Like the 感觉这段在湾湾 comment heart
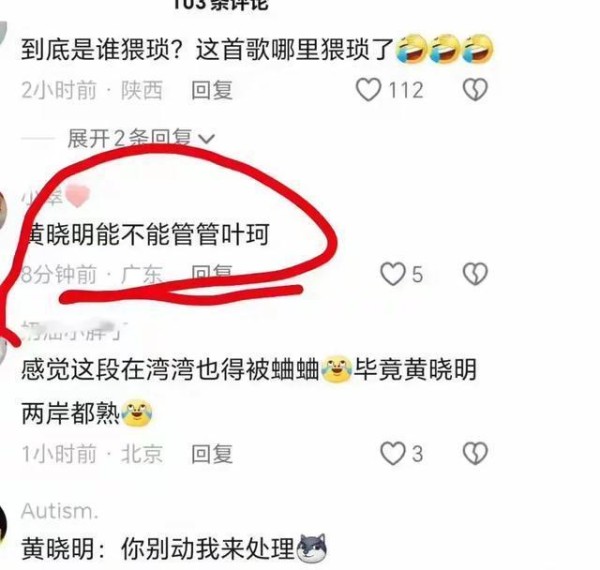Screen dimensions: 600x570 (x=393, y=454)
